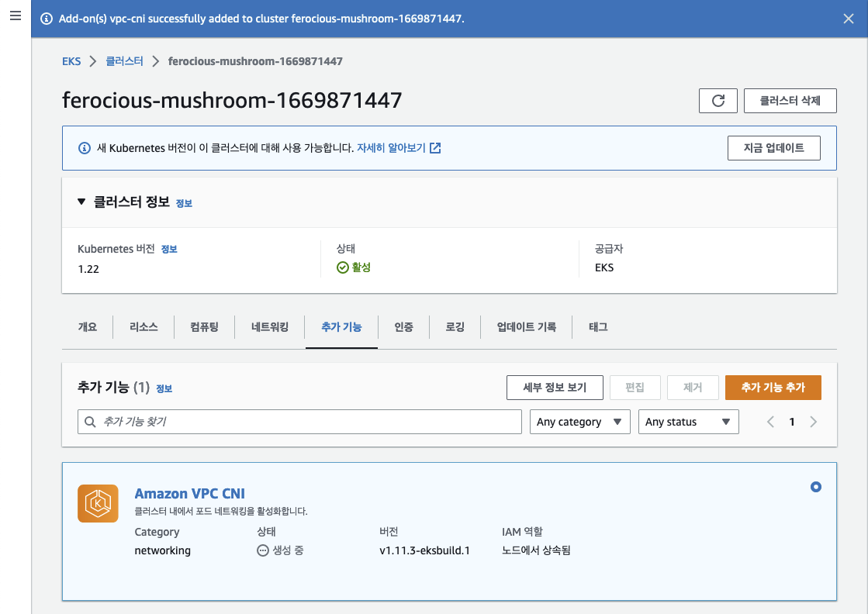
Task: Go to EKS breadcrumb link
Action: [71, 61]
